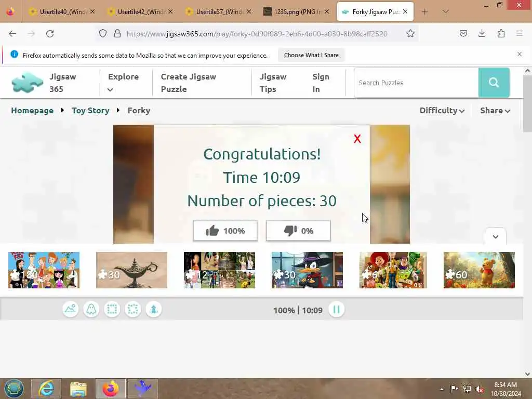Click the arrange pieces upward icon
532x399 pixels.
[x=154, y=310]
